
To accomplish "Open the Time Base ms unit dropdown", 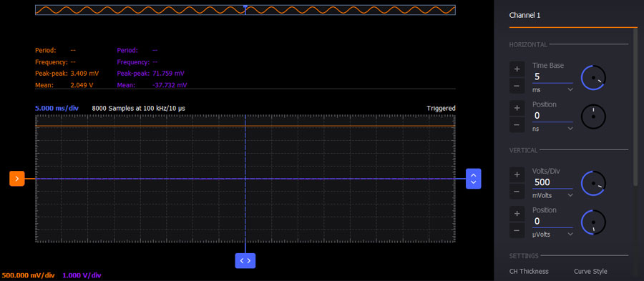I will click(552, 89).
